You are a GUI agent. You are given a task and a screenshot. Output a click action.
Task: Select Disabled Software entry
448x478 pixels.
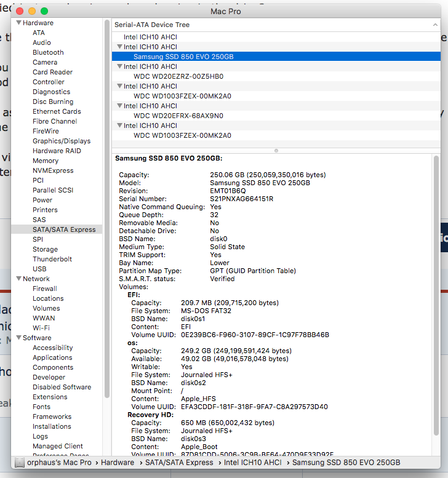(x=62, y=387)
